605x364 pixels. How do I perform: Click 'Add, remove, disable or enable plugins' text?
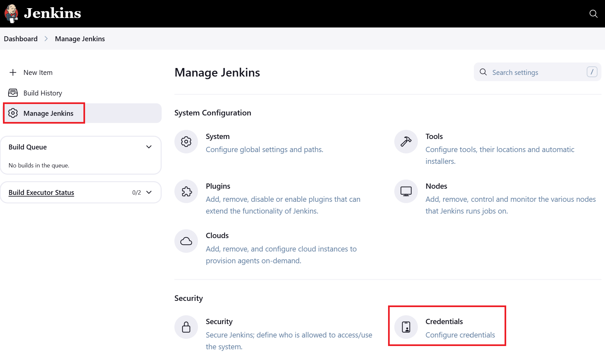tap(283, 205)
